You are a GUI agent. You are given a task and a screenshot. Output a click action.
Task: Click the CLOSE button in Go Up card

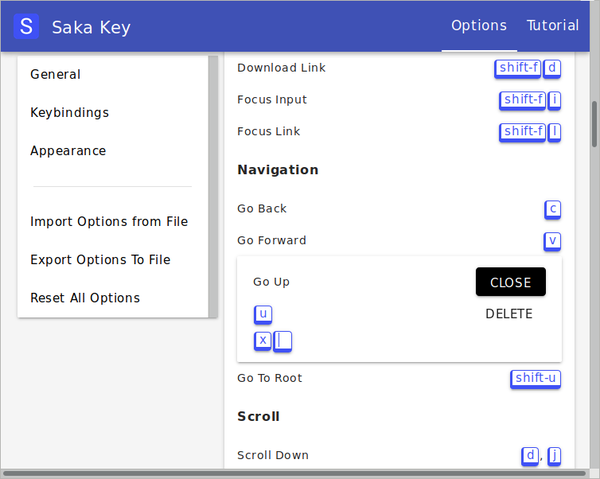pos(510,282)
